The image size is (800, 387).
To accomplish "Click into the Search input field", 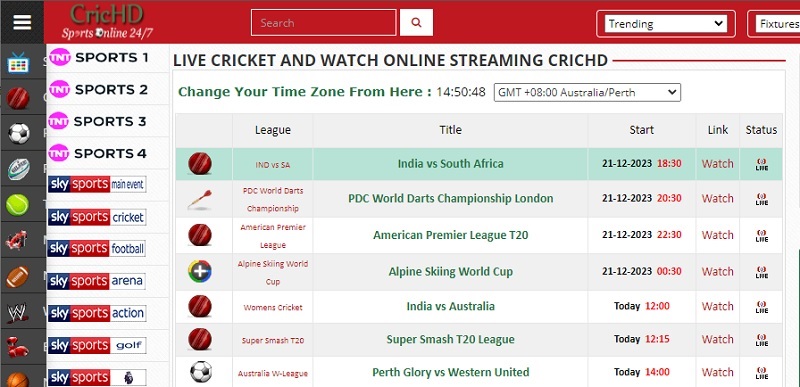I will click(323, 23).
